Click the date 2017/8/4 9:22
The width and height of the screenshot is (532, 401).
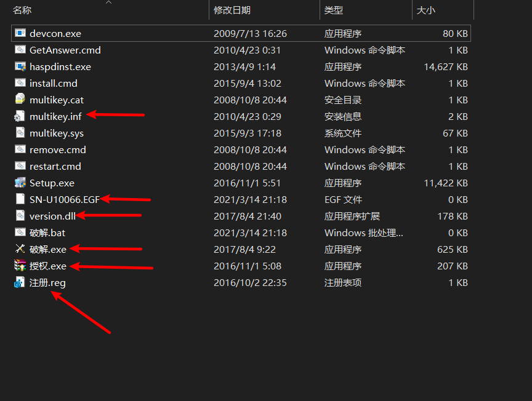tap(244, 250)
